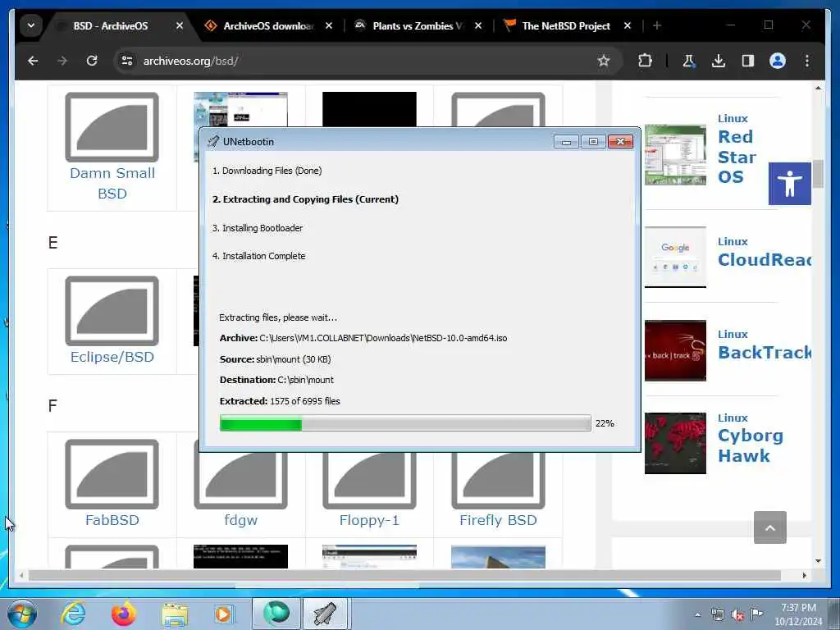Click the forward navigation arrow
The image size is (840, 630).
[x=62, y=61]
